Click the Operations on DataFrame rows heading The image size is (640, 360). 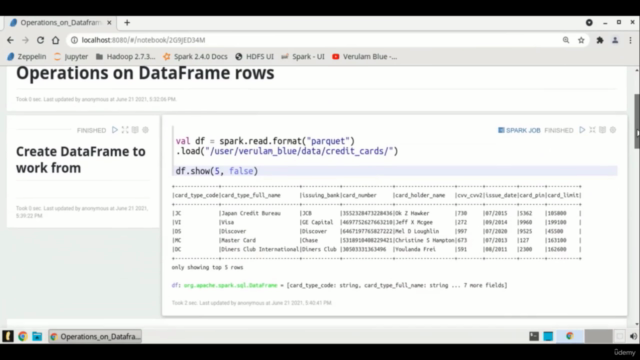coord(145,73)
